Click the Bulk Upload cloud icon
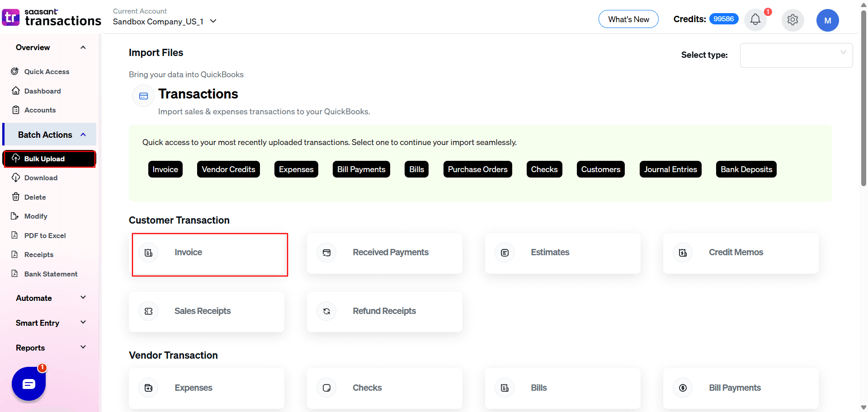This screenshot has width=868, height=412. (x=16, y=158)
